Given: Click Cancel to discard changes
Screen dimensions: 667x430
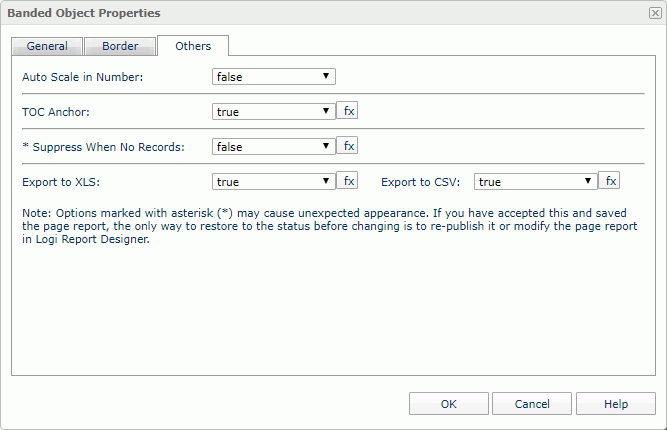Looking at the screenshot, I should (532, 404).
